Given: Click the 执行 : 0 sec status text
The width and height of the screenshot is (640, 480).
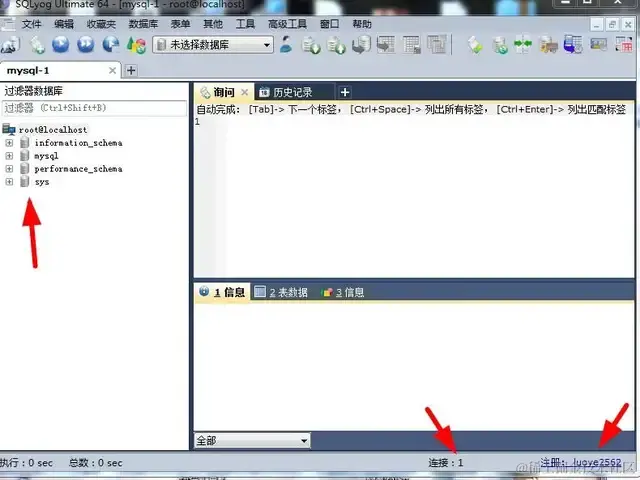Looking at the screenshot, I should 26,463.
